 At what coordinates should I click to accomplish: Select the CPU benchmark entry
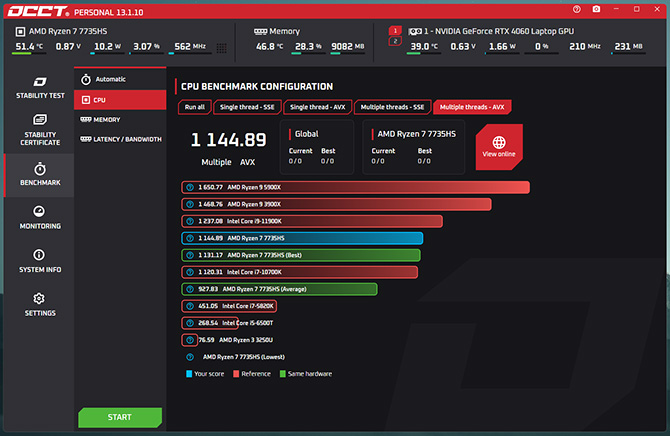click(x=120, y=100)
